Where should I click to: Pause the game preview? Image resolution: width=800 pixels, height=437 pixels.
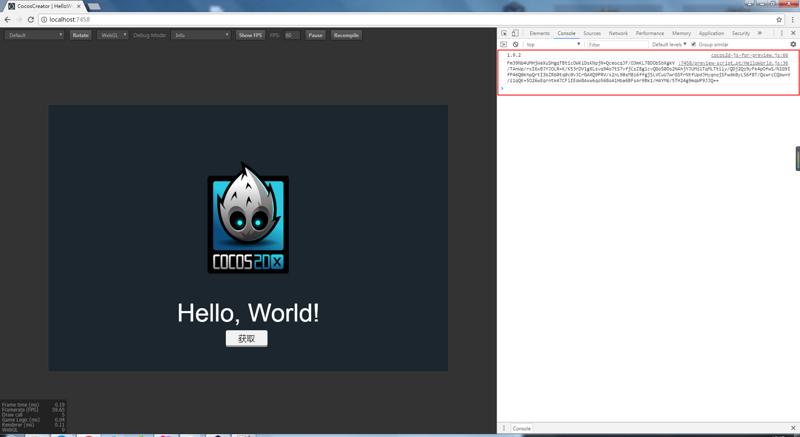315,35
